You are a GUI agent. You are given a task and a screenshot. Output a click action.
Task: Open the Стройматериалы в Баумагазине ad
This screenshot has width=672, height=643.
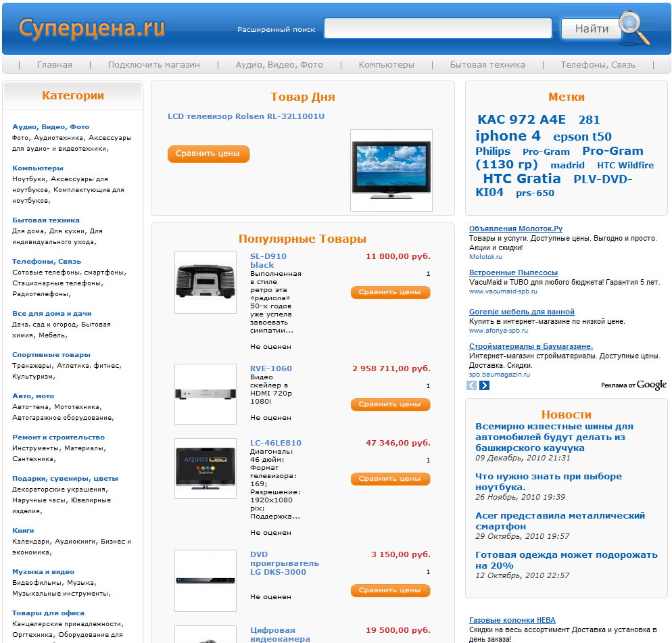pyautogui.click(x=531, y=346)
